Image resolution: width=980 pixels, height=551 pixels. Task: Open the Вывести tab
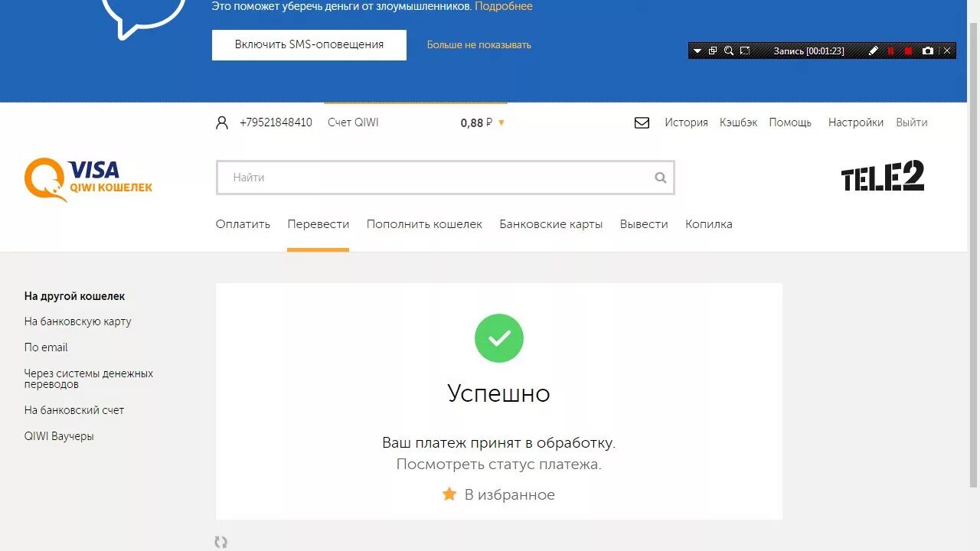[x=644, y=224]
